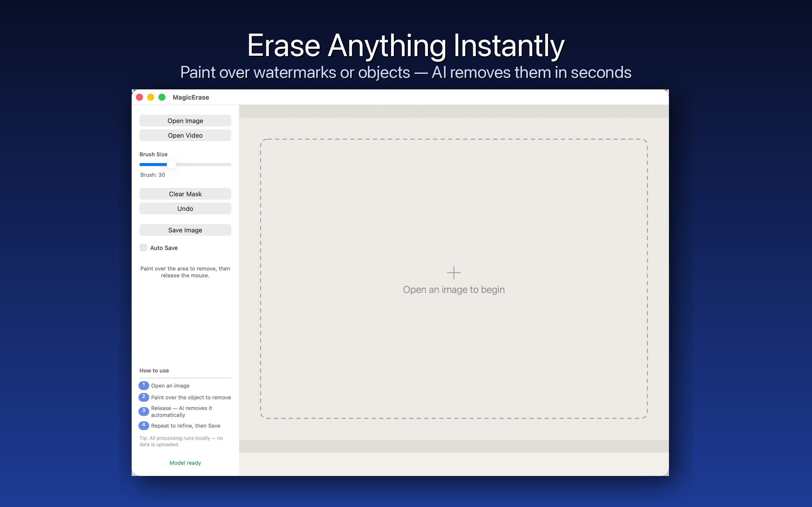Click the yellow minimize traffic light button

(151, 97)
